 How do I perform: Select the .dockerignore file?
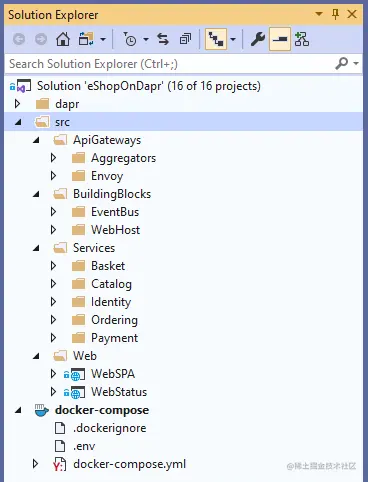pos(109,428)
